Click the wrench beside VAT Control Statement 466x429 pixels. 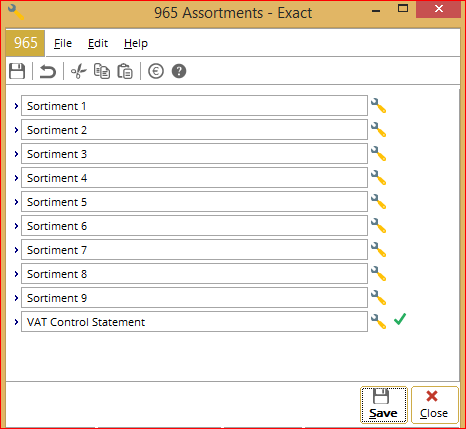(x=379, y=322)
